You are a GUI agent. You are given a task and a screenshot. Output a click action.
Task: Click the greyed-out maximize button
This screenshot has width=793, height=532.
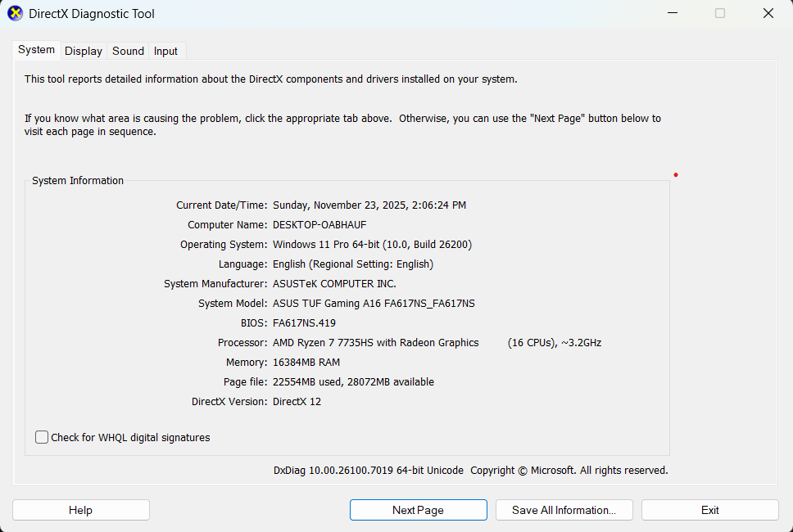tap(720, 13)
